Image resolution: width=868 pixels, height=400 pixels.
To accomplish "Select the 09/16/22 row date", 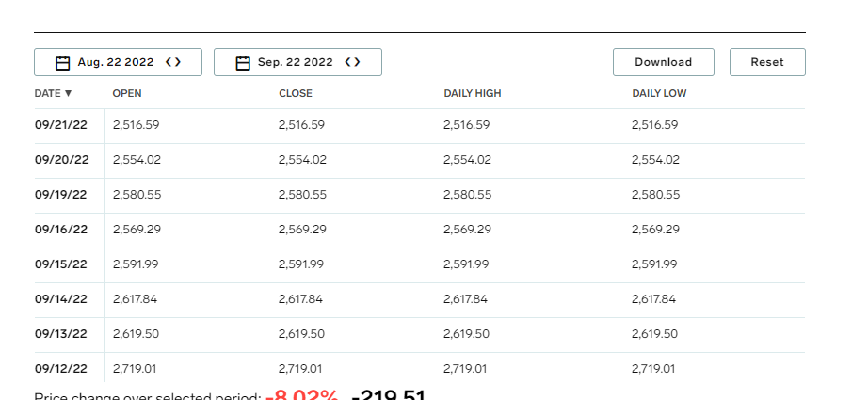I will [61, 230].
